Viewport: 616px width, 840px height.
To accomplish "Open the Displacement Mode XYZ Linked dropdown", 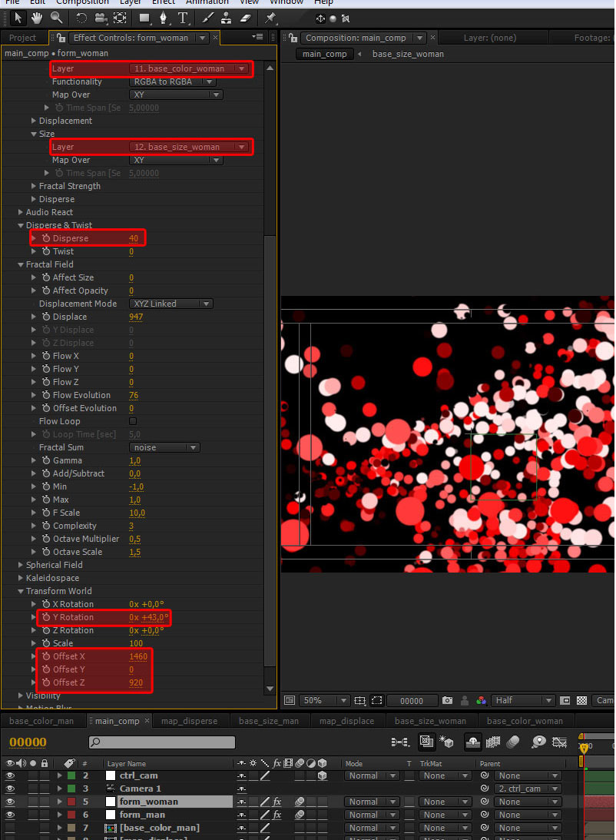I will click(171, 304).
